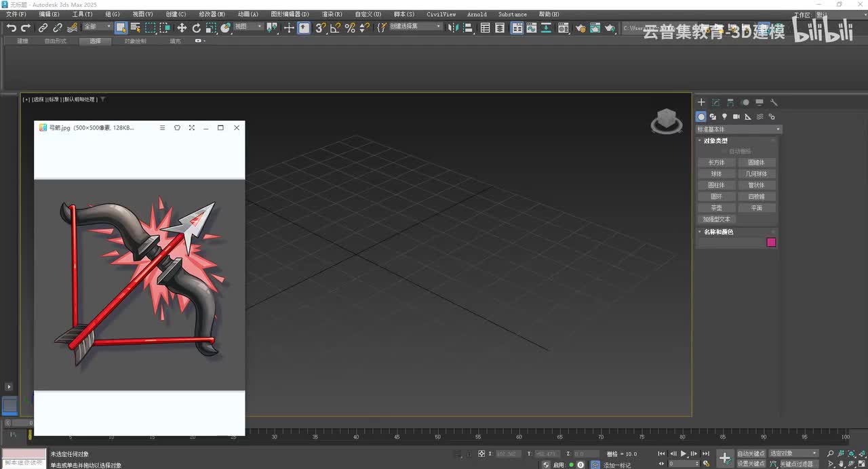Click the Mirror tool icon

453,28
